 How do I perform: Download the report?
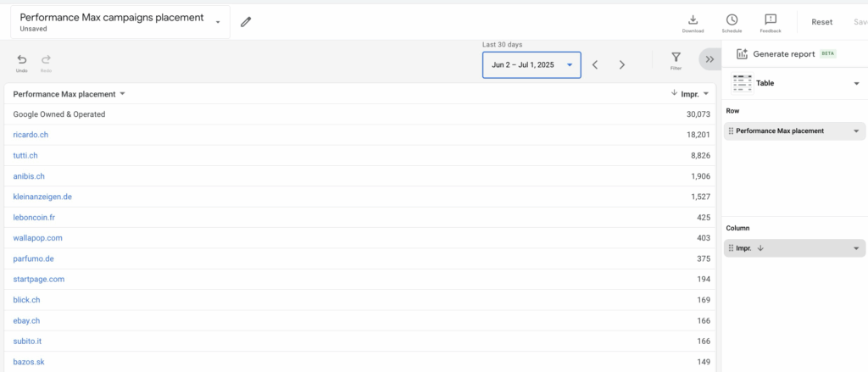693,23
